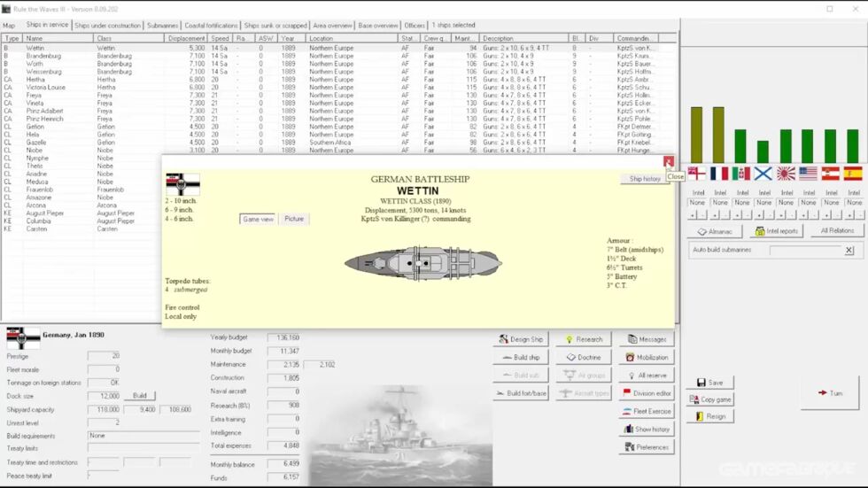Click Show history button
868x488 pixels.
tap(647, 430)
